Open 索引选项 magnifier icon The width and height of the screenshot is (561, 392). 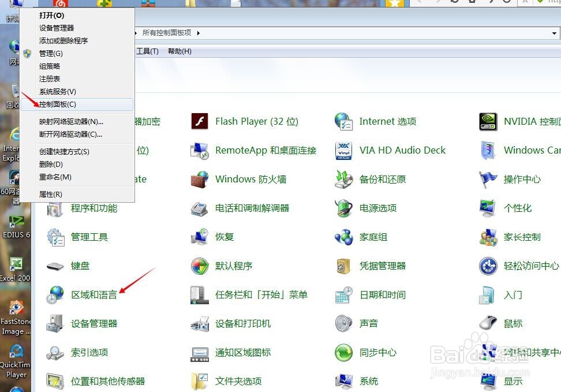coord(55,353)
